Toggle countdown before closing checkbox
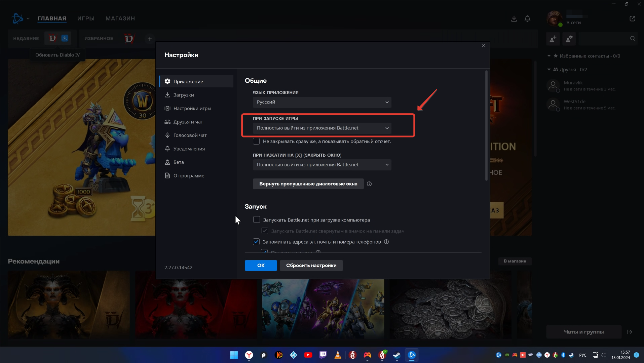644x363 pixels. coord(256,142)
